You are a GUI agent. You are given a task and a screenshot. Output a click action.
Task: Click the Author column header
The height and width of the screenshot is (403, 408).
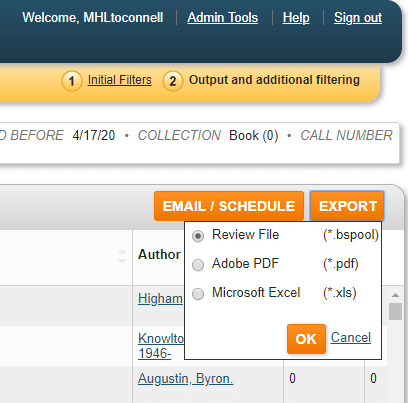tap(159, 254)
